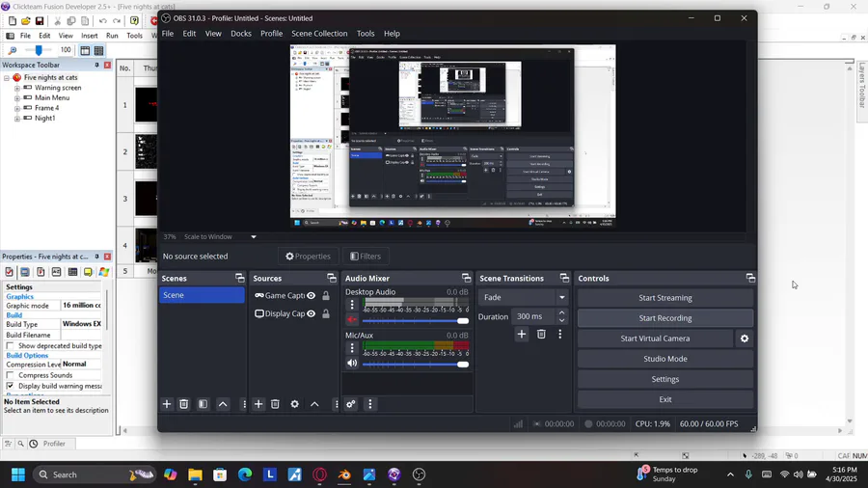Delete the selected source using Sources trash icon
Image resolution: width=868 pixels, height=488 pixels.
click(275, 404)
